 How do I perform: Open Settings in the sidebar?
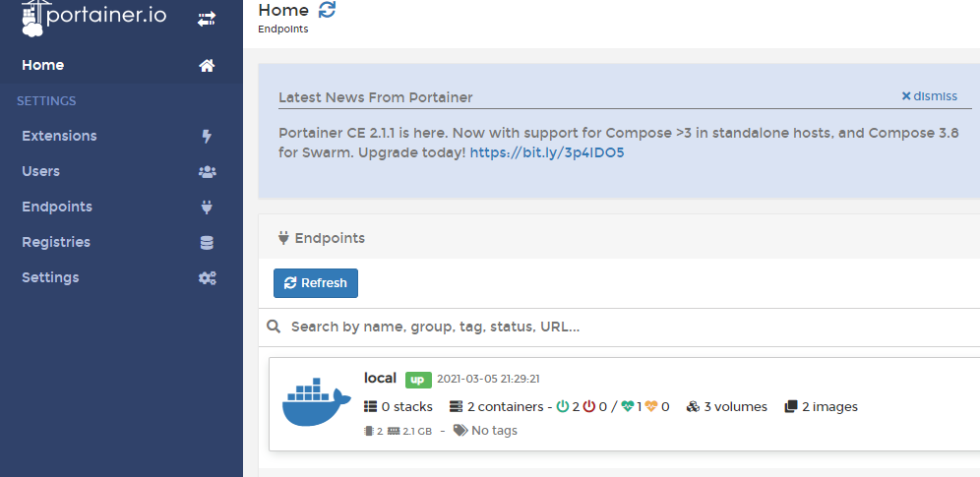point(121,277)
